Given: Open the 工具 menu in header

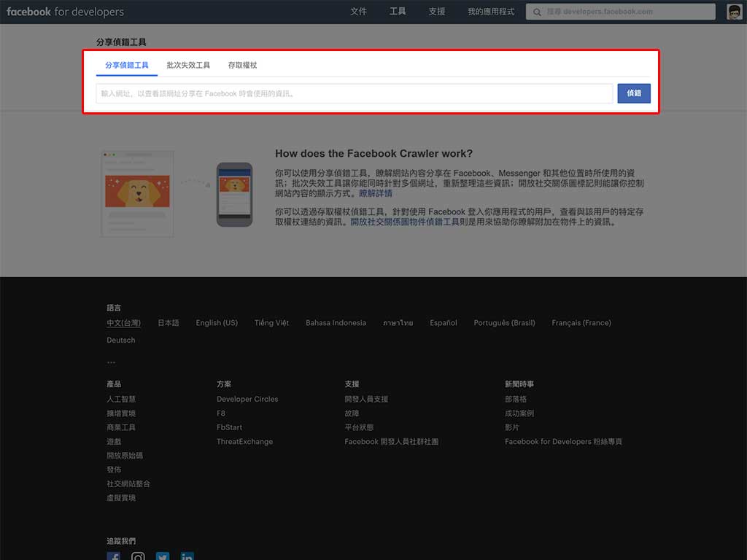Looking at the screenshot, I should pos(398,12).
